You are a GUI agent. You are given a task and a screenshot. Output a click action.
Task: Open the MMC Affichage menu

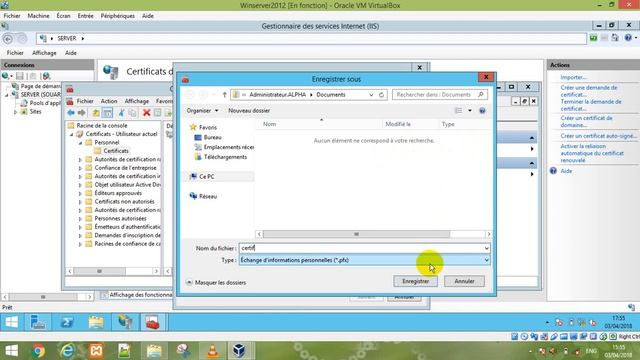[x=137, y=101]
